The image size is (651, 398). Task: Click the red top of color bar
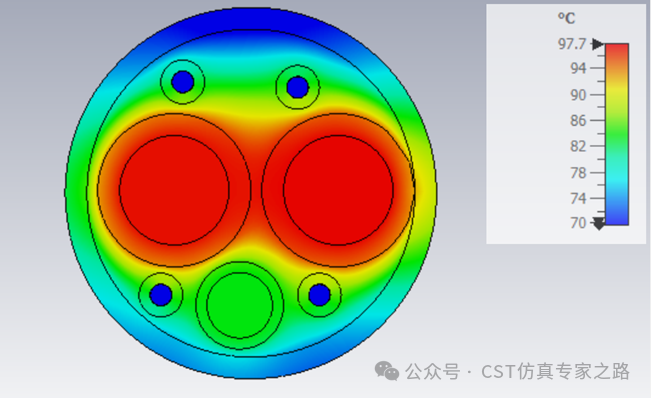(617, 50)
